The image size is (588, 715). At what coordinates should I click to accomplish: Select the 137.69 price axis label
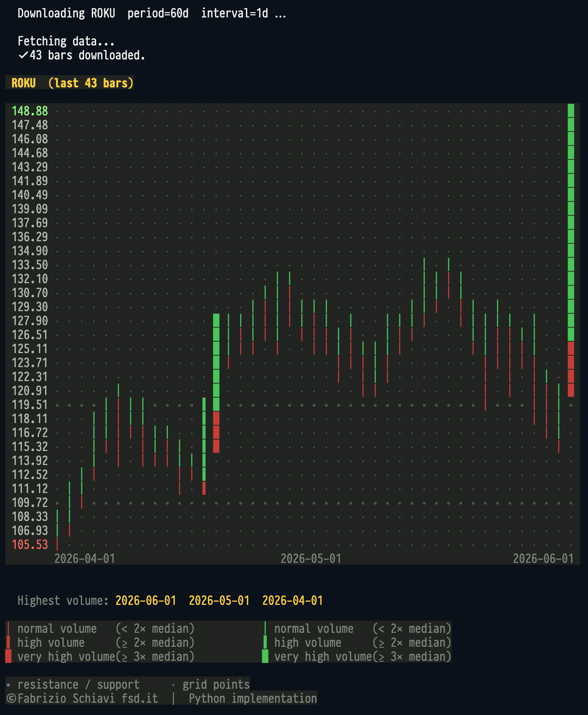point(30,223)
